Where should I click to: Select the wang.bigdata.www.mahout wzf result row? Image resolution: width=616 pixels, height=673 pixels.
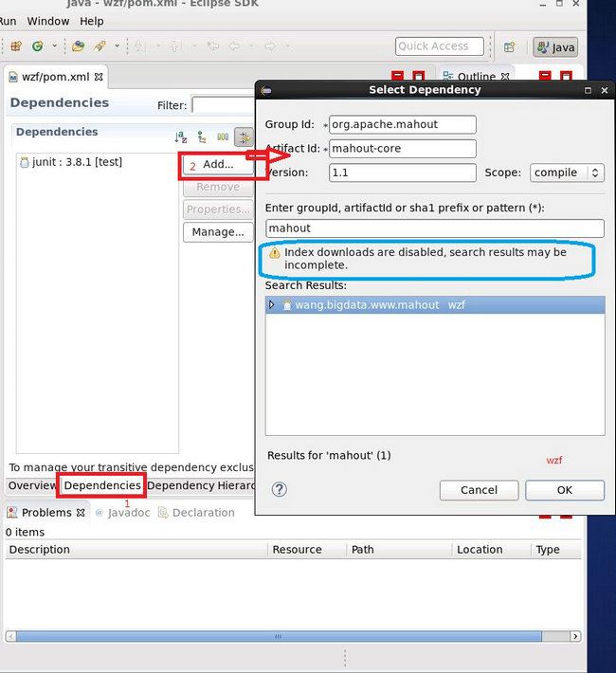coord(435,304)
